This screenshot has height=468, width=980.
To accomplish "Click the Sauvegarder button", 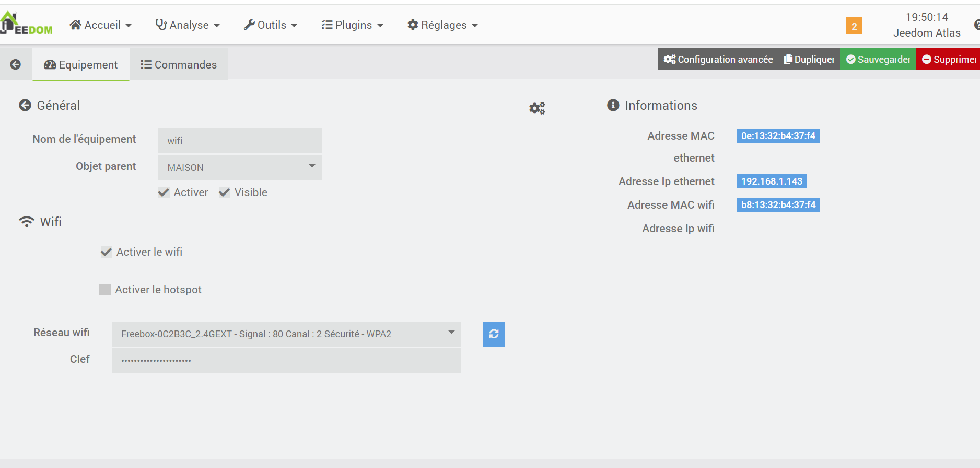I will point(878,60).
